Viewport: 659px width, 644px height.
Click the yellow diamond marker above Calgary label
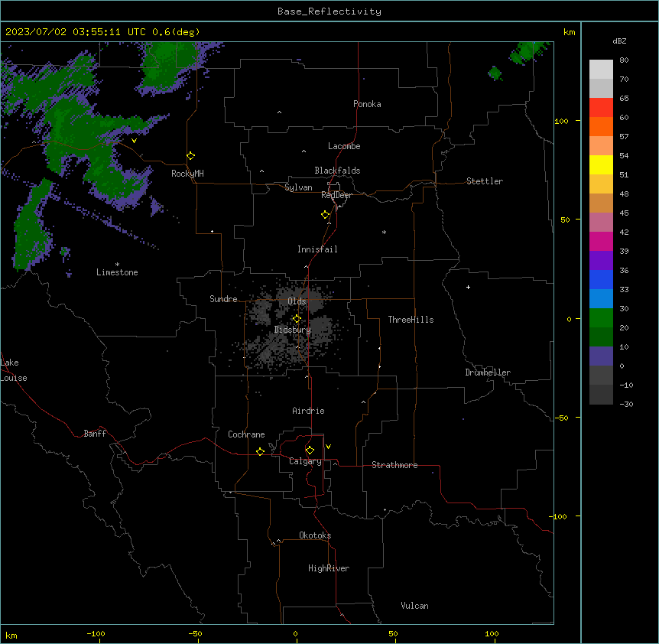click(x=310, y=450)
